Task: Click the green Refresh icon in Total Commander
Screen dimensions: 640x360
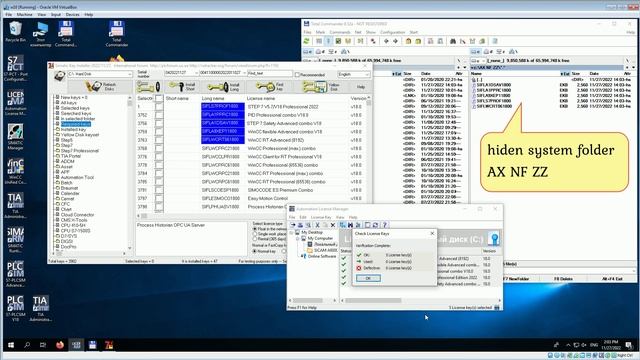Action: [x=307, y=41]
